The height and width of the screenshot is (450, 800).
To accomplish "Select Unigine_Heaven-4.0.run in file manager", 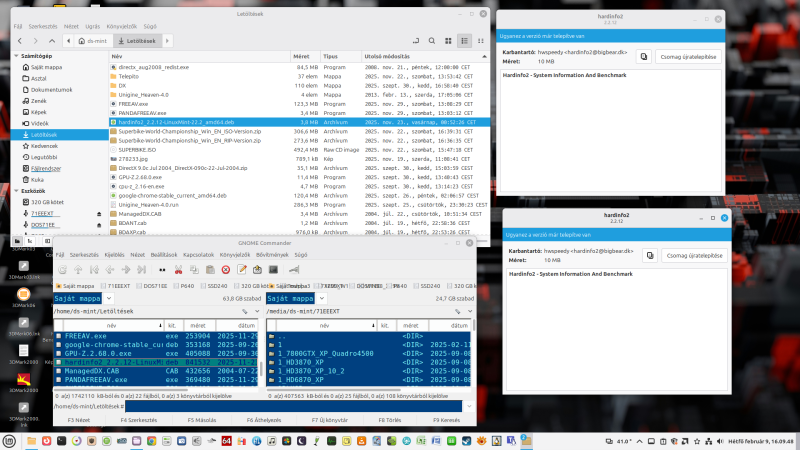I will (299, 205).
